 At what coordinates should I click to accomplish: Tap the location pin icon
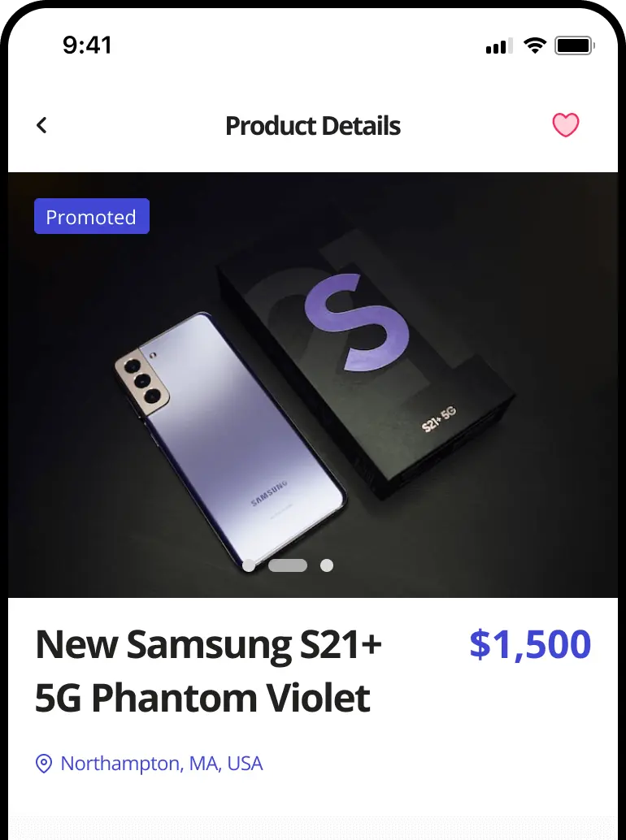click(44, 764)
